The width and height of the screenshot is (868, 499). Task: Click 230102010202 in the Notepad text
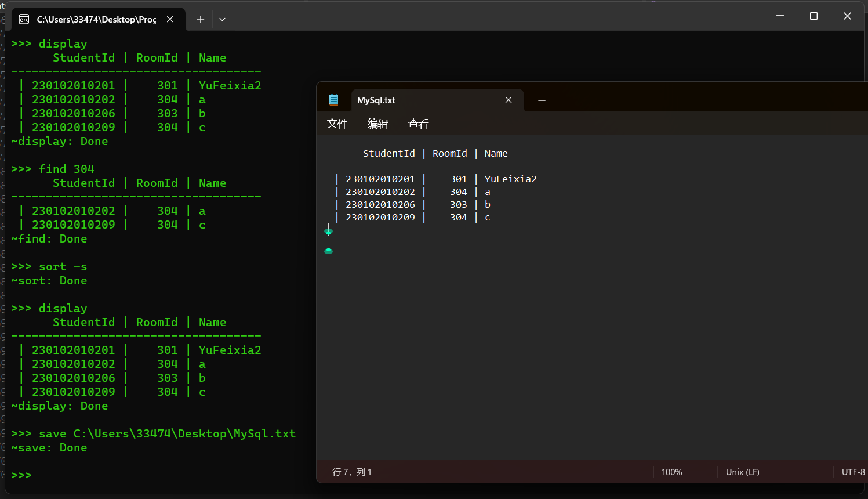[x=380, y=191]
